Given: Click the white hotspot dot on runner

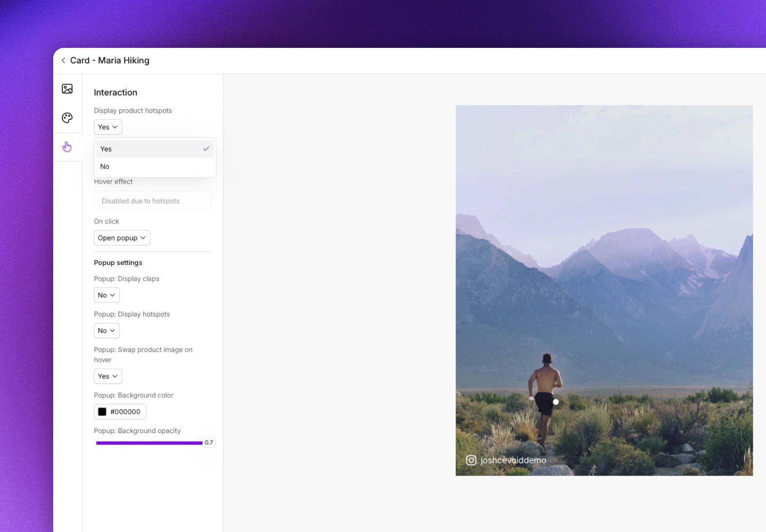Looking at the screenshot, I should point(556,402).
